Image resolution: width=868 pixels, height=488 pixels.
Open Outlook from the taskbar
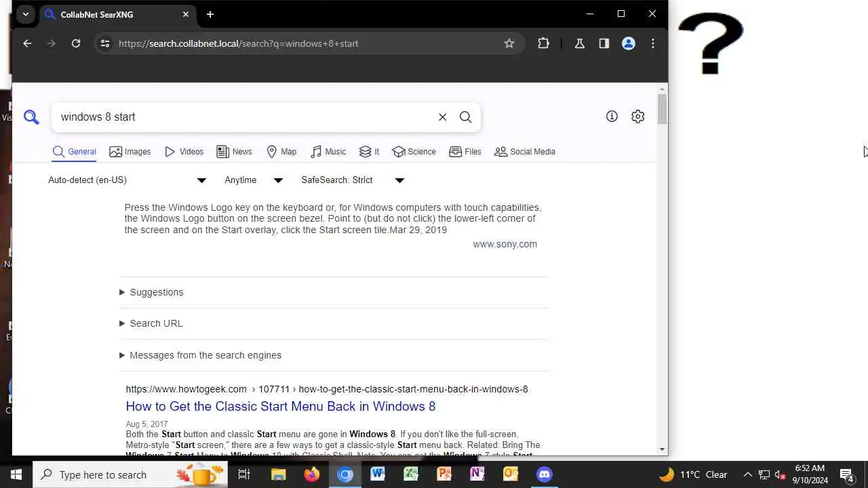[511, 474]
